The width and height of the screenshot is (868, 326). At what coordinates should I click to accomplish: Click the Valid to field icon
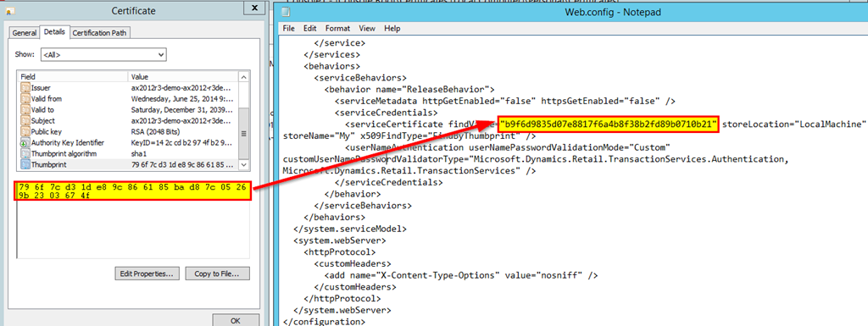tap(25, 109)
